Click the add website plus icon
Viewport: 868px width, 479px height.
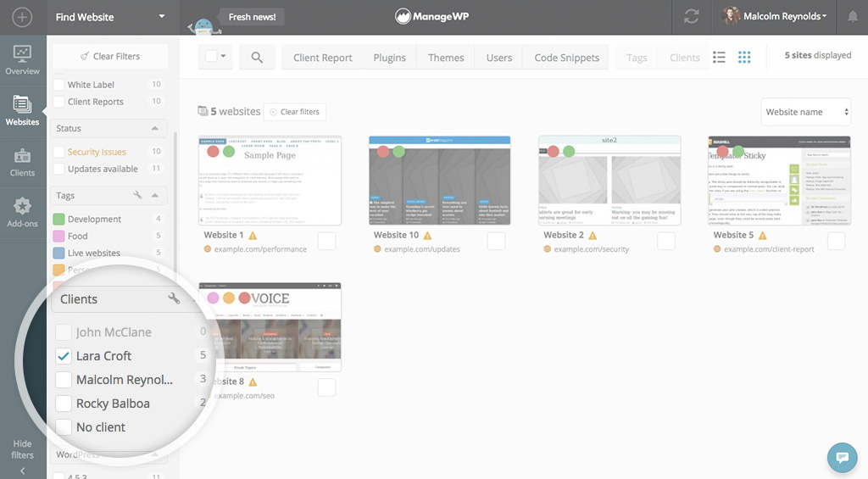coord(23,17)
